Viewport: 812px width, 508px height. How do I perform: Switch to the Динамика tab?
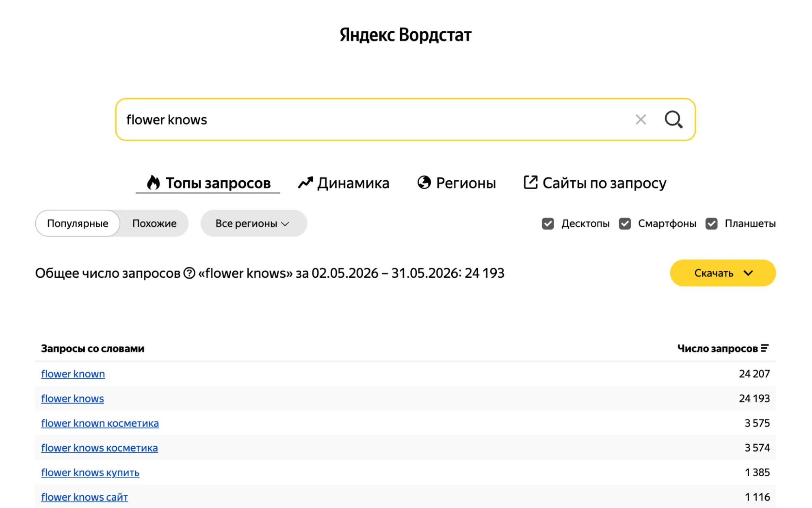[344, 183]
